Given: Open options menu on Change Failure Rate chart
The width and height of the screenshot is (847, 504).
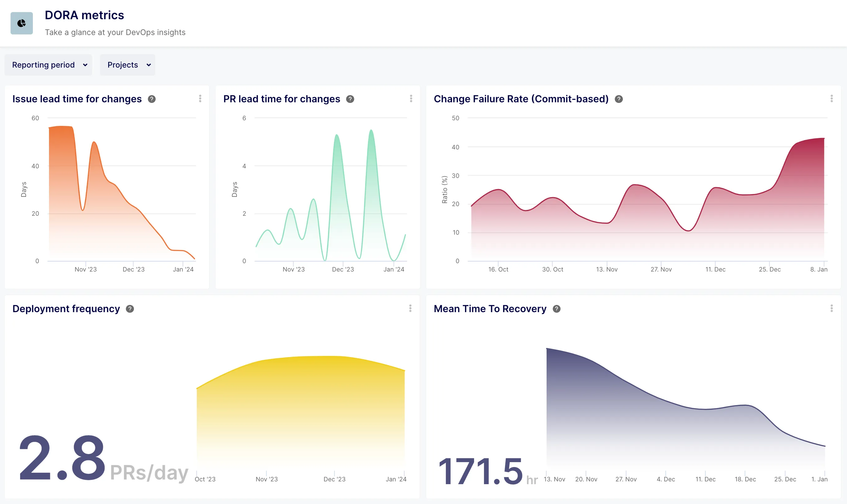Looking at the screenshot, I should (832, 99).
